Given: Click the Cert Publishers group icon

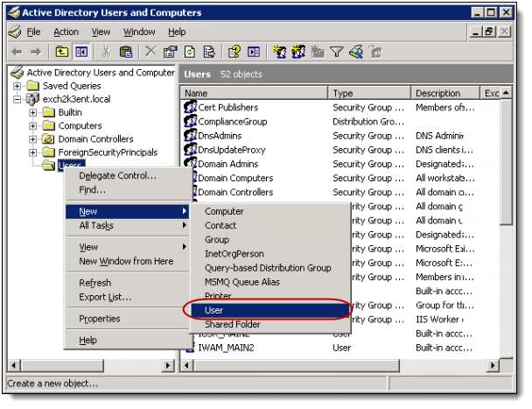Looking at the screenshot, I should tap(190, 108).
